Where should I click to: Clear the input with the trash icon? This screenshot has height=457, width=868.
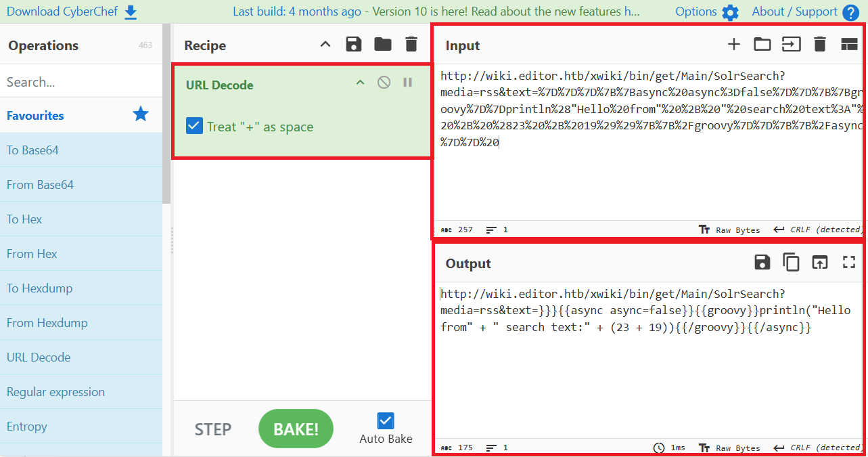(x=820, y=45)
